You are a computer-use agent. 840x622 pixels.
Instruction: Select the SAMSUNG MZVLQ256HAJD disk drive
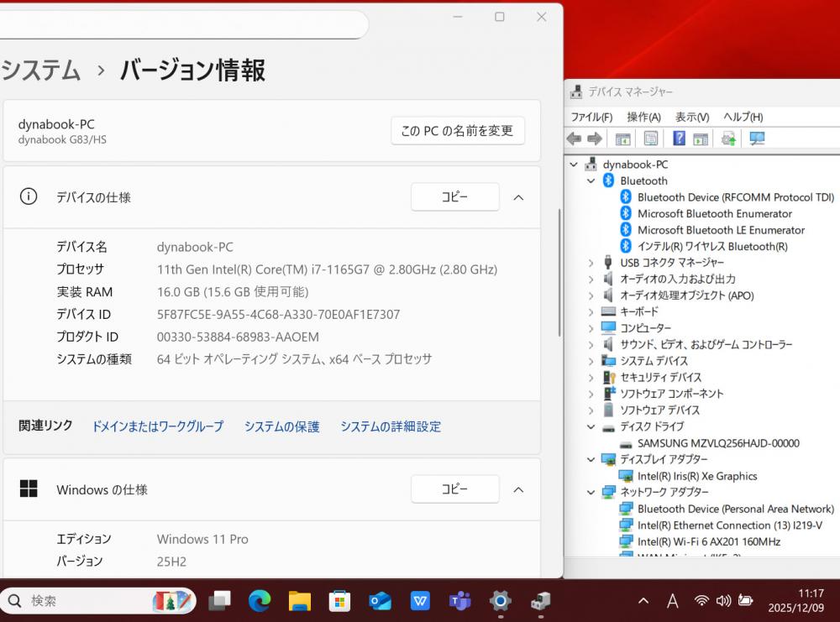click(718, 443)
